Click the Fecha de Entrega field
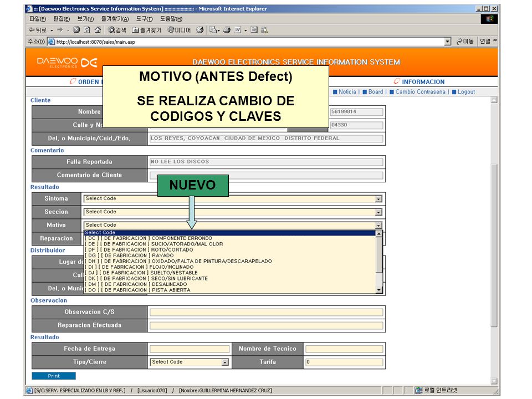Viewport: 532px width, 399px height. tap(190, 349)
